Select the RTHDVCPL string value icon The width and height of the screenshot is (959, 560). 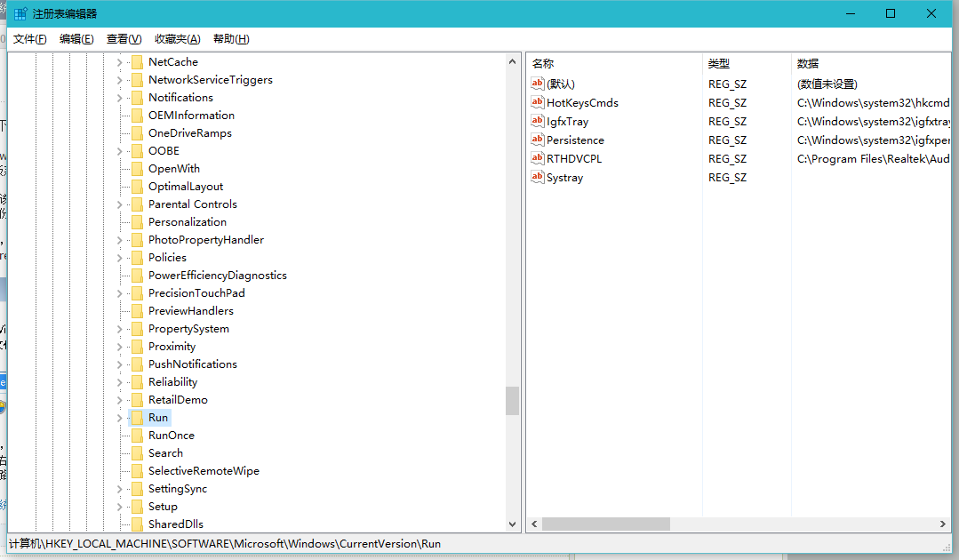pyautogui.click(x=537, y=158)
